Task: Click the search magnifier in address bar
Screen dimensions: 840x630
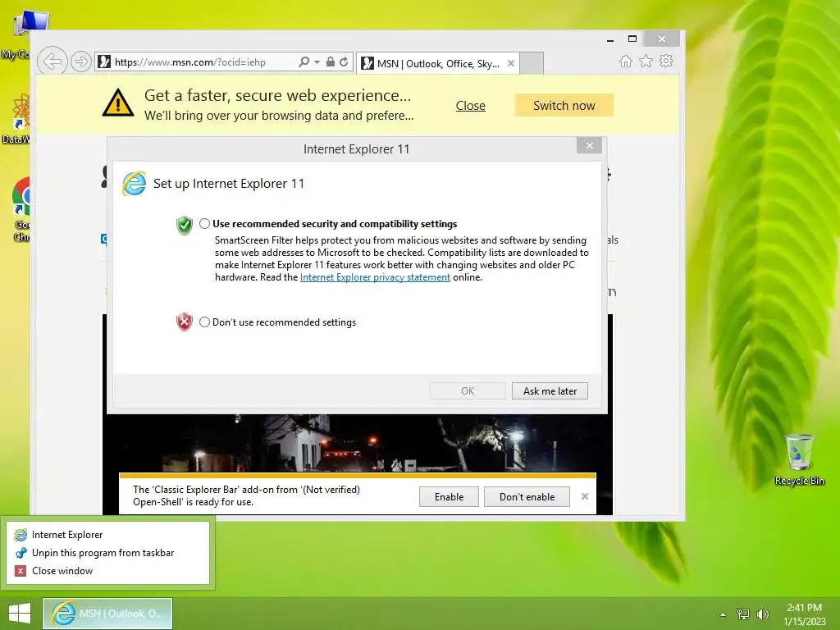Action: click(304, 62)
